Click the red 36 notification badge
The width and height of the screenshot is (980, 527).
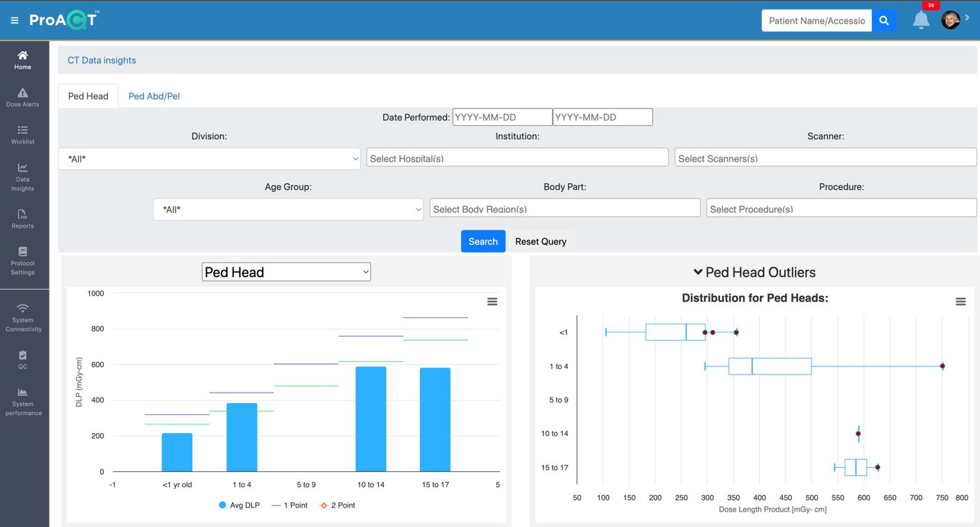click(x=931, y=6)
